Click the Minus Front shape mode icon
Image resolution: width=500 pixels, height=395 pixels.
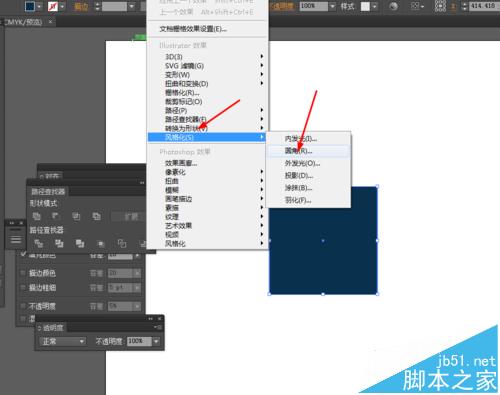(x=56, y=216)
